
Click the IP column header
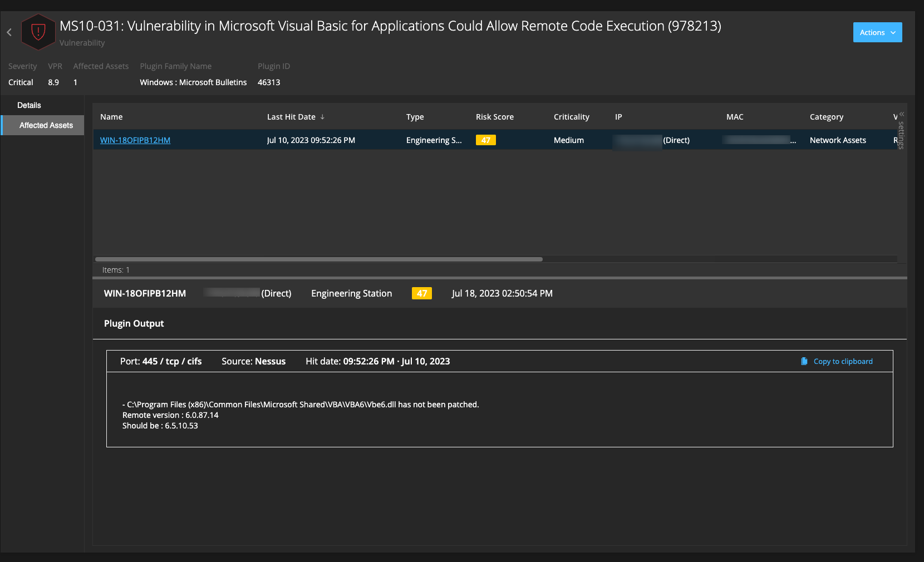618,117
